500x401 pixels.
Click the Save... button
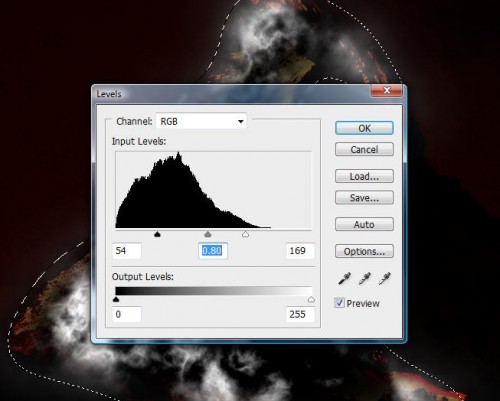tap(364, 198)
